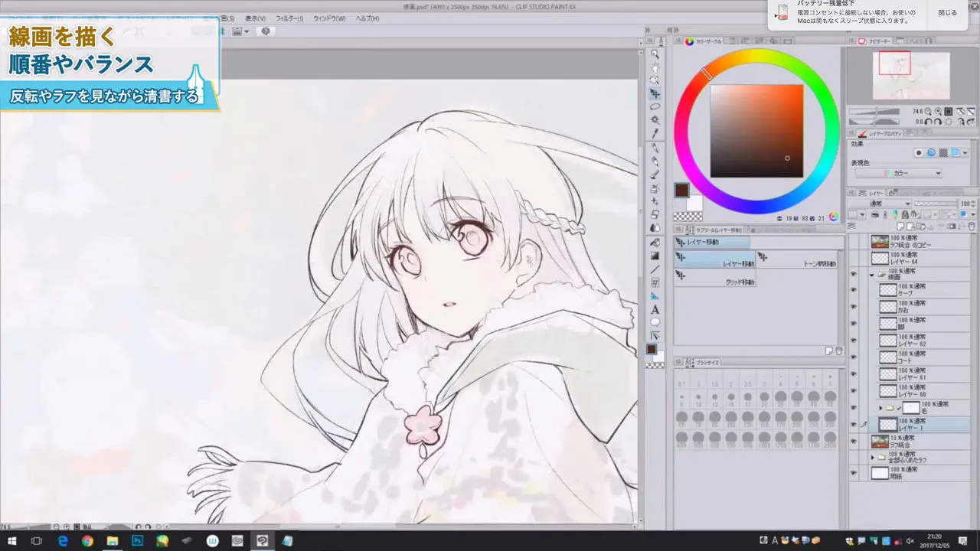980x551 pixels.
Task: Toggle visibility of レイヤー 1
Action: pyautogui.click(x=854, y=425)
